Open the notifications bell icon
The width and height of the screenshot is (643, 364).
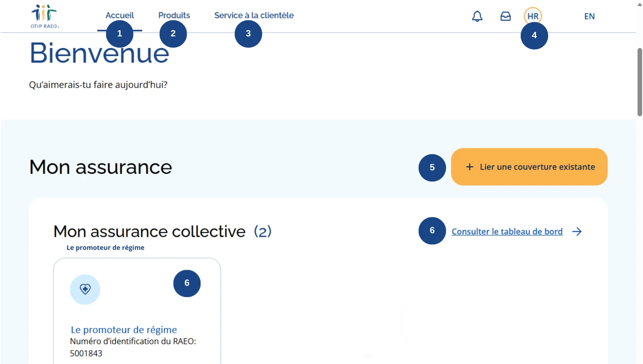point(477,17)
